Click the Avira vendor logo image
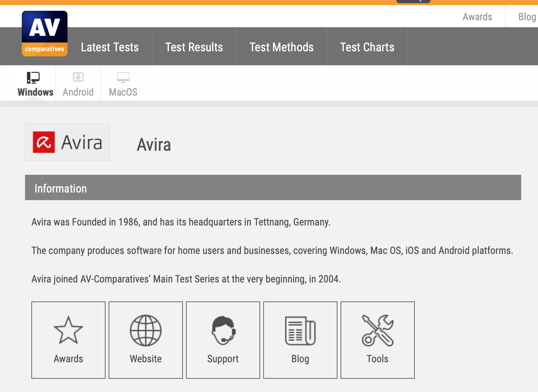The image size is (538, 392). 67,142
